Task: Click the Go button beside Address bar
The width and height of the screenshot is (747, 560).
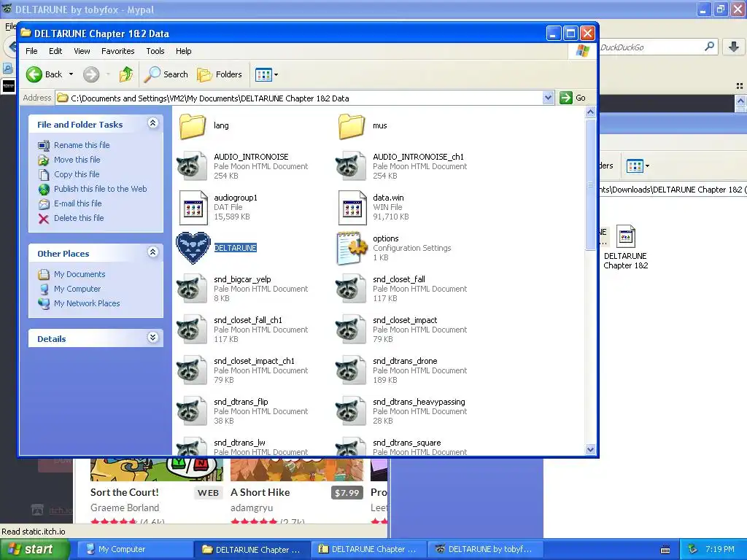Action: point(573,98)
